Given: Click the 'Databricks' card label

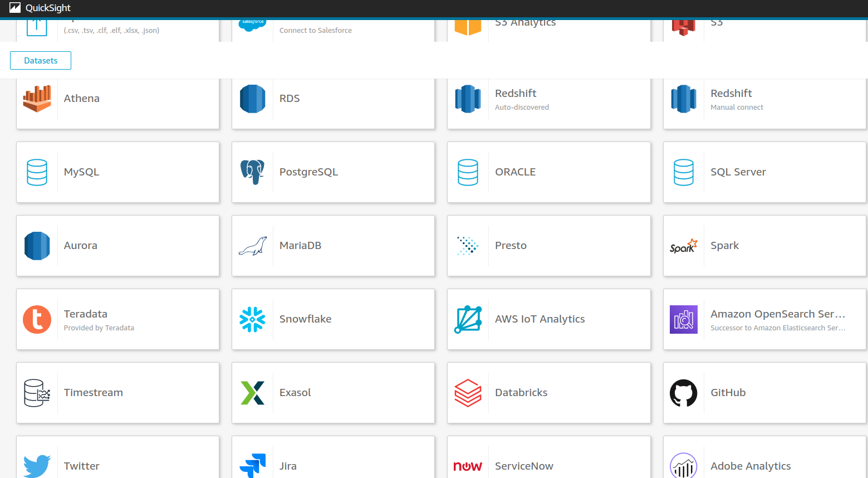Looking at the screenshot, I should coord(521,393).
